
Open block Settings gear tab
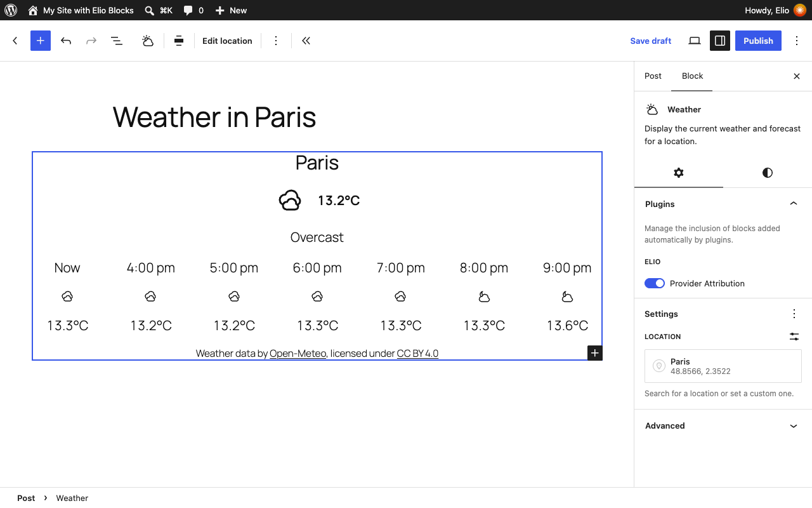679,173
